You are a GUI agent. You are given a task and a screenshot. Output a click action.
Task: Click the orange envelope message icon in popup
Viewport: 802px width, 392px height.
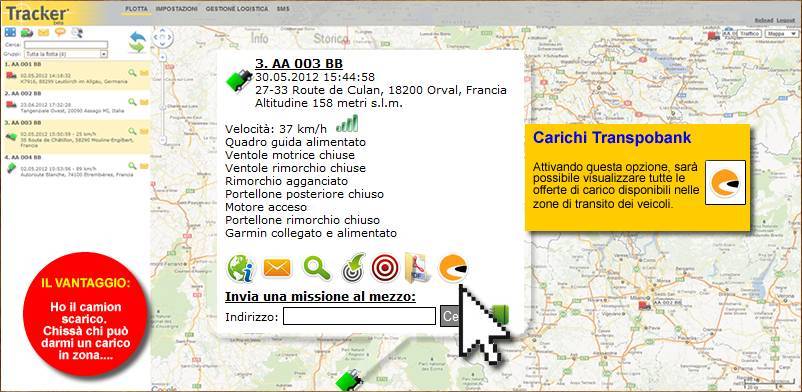coord(277,268)
